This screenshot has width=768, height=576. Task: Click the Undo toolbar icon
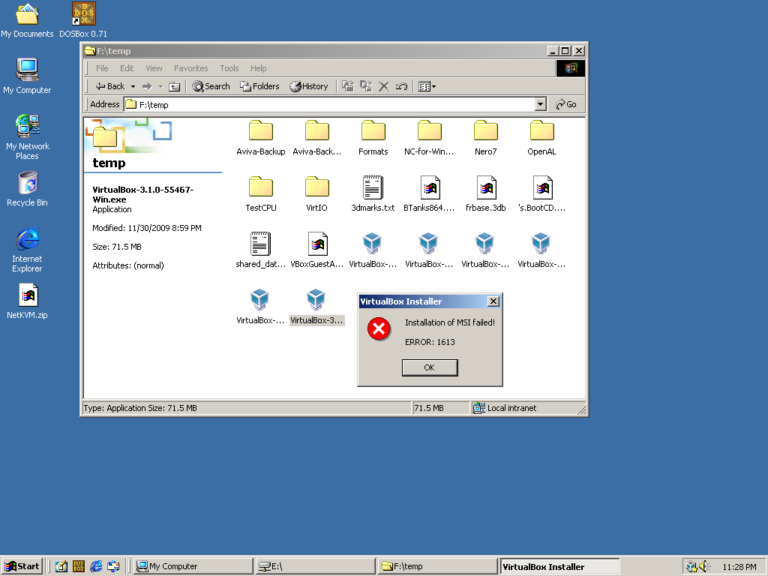[x=401, y=87]
